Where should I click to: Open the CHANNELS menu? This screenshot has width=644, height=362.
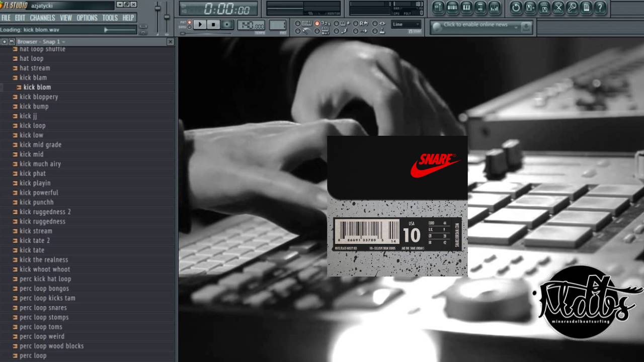(42, 18)
